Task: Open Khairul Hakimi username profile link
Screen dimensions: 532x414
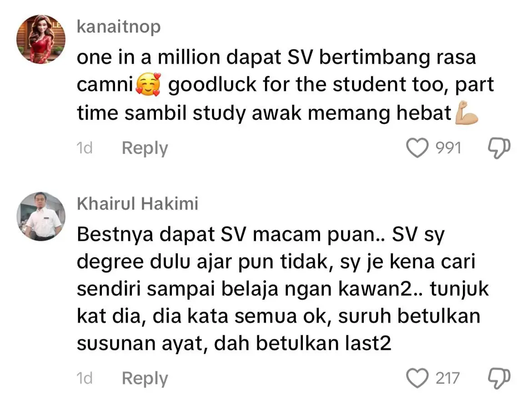Action: point(137,204)
